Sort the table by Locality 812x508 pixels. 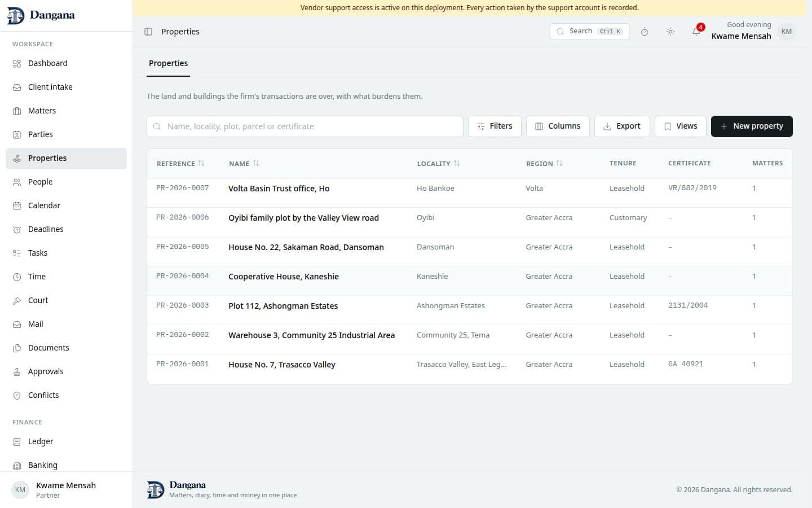tap(439, 164)
